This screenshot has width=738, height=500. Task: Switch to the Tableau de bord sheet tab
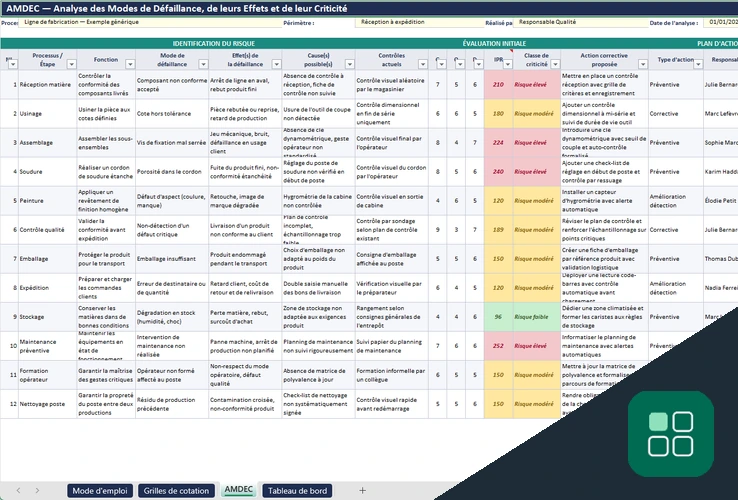[x=297, y=491]
